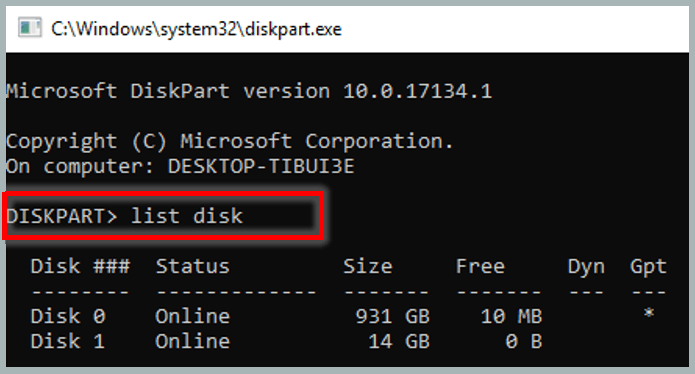Click the 'list disk' command text

coord(187,216)
